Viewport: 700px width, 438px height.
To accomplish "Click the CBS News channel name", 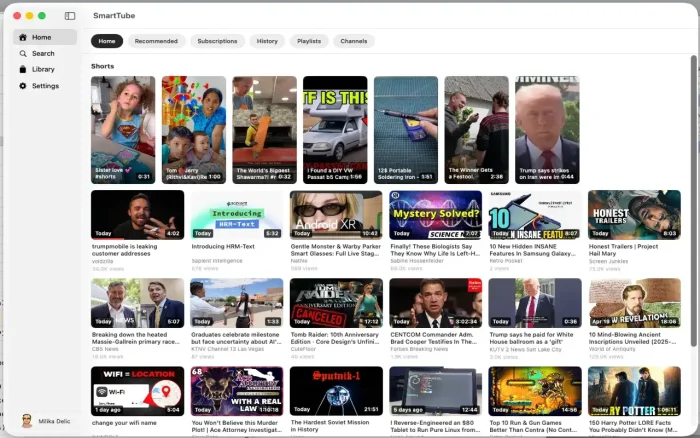I will coord(105,349).
